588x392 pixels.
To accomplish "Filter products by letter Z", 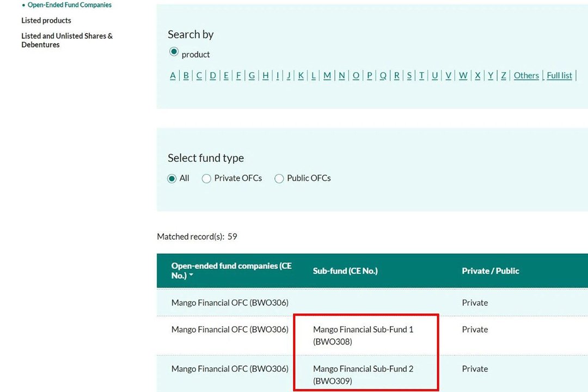I will 504,76.
